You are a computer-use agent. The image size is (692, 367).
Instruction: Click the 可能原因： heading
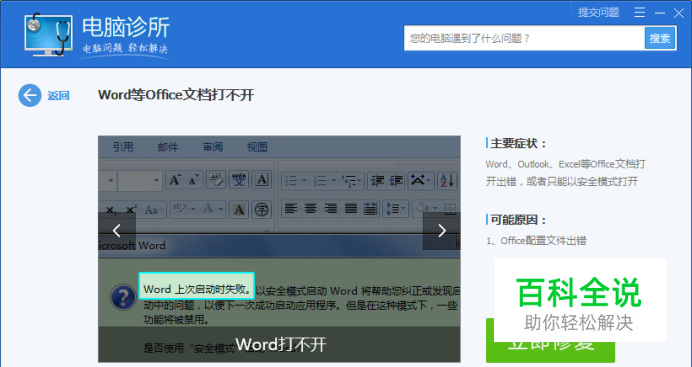pos(518,220)
